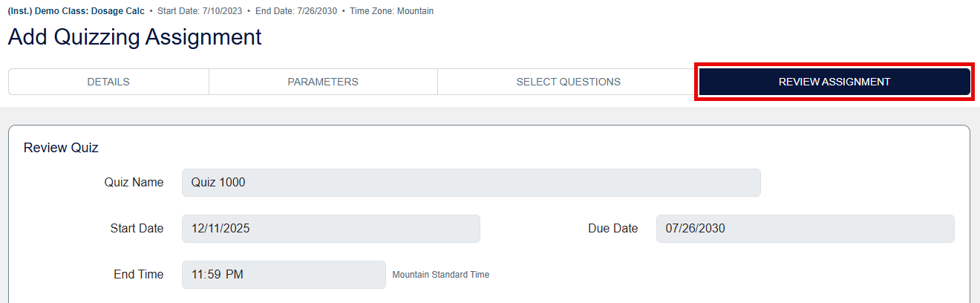Click the Start Date label beside the form field
Screen dimensions: 980x303
pos(137,229)
